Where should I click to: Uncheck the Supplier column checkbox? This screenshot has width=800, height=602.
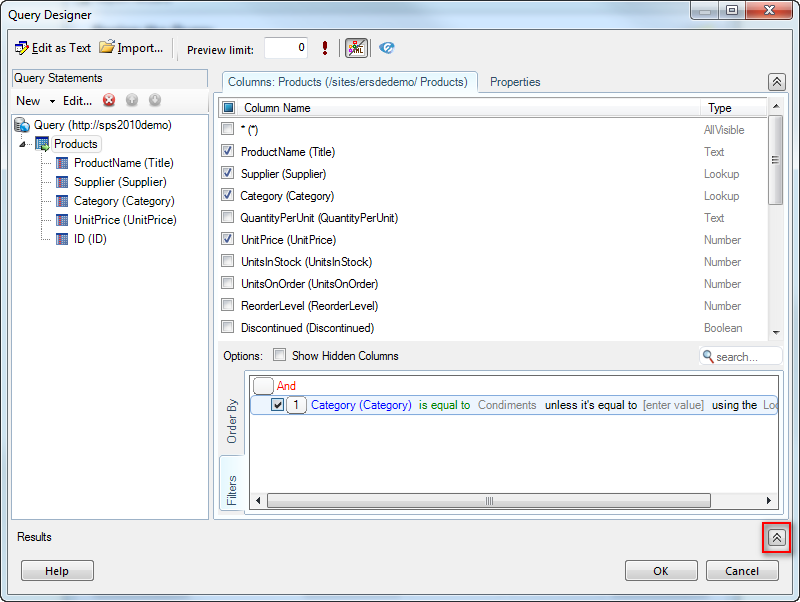(228, 174)
